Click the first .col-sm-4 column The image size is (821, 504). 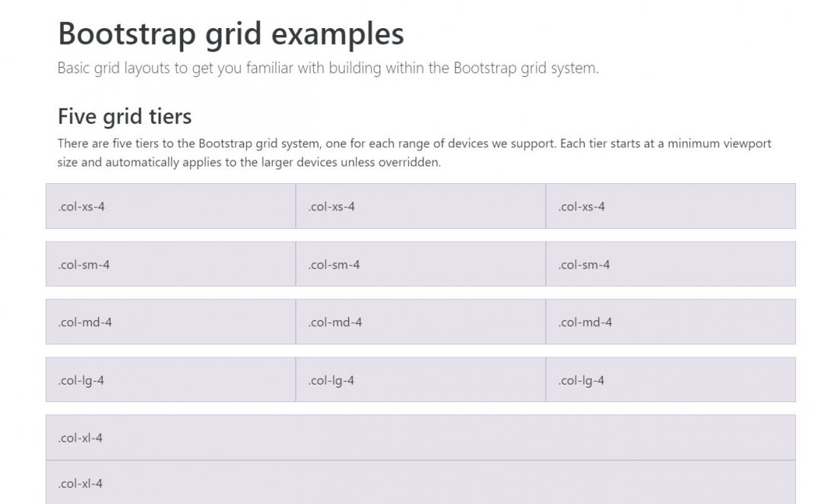coord(171,265)
